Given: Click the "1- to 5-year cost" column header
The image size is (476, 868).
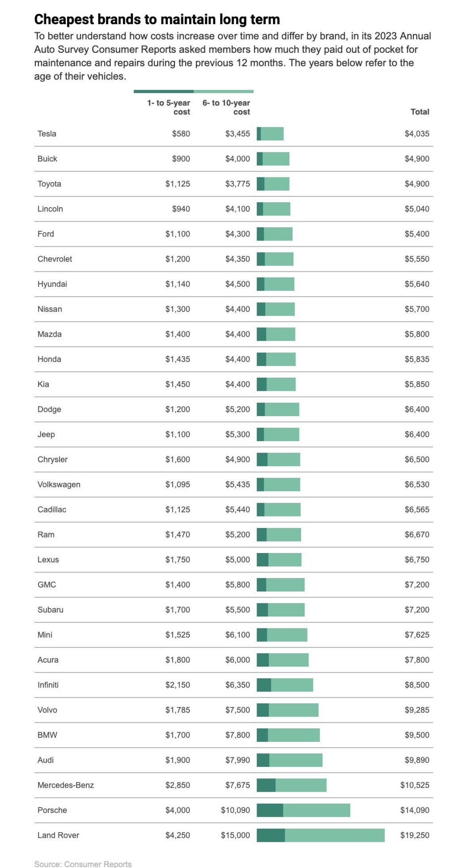Looking at the screenshot, I should (x=169, y=107).
